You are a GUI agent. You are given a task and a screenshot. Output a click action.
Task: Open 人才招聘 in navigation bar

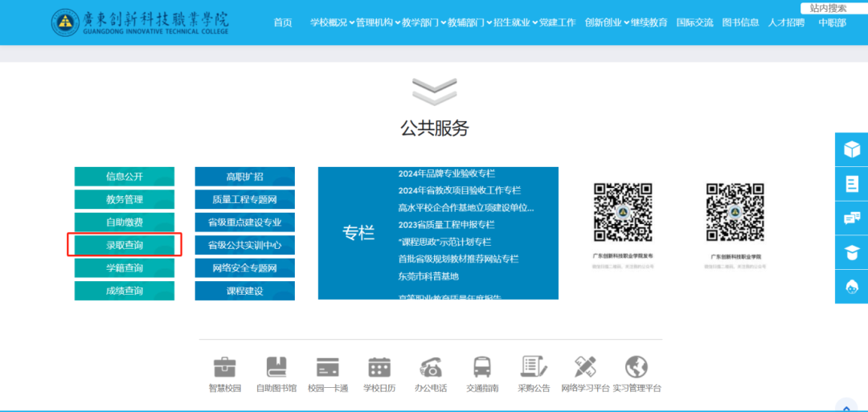(x=787, y=22)
